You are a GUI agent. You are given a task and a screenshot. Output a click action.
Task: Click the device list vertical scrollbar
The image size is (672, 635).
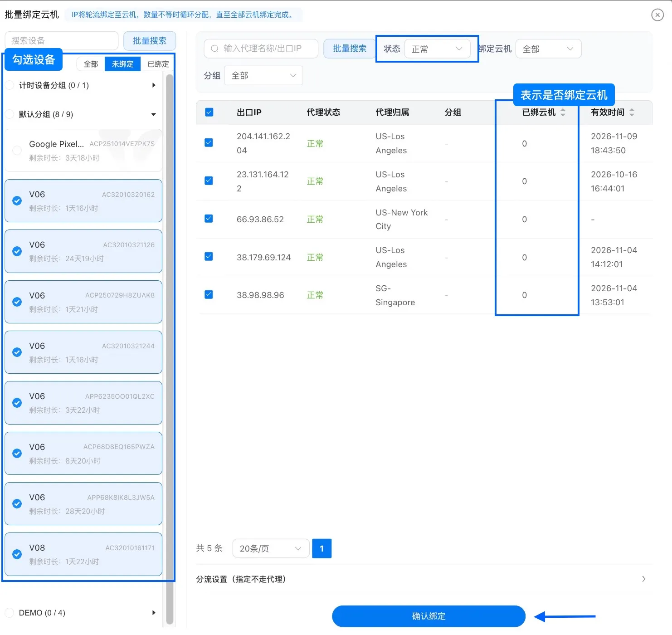[x=170, y=349]
